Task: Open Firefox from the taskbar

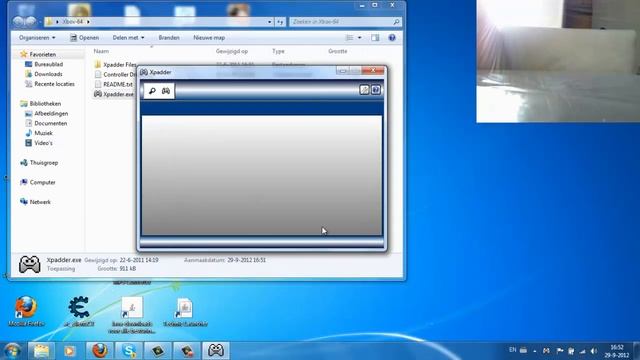Action: [100, 351]
